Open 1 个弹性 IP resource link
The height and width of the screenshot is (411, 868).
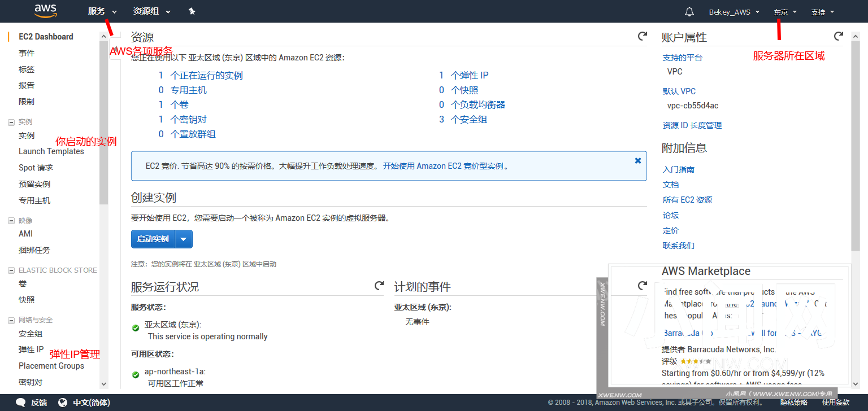click(x=464, y=75)
